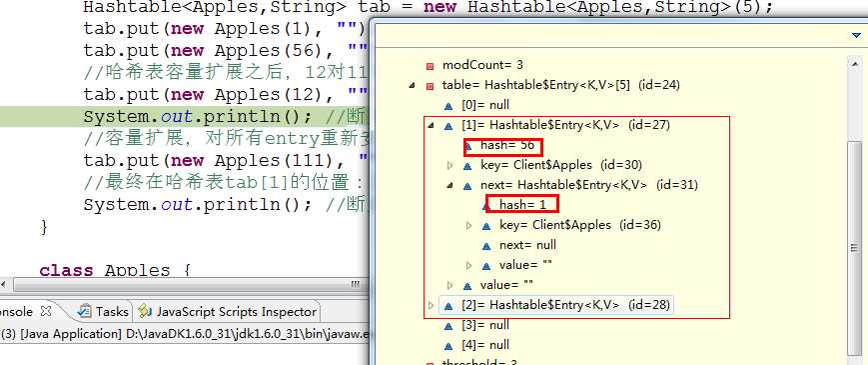The height and width of the screenshot is (365, 868).
Task: Click the tab.put(new Apples(111) code line
Action: point(225,161)
